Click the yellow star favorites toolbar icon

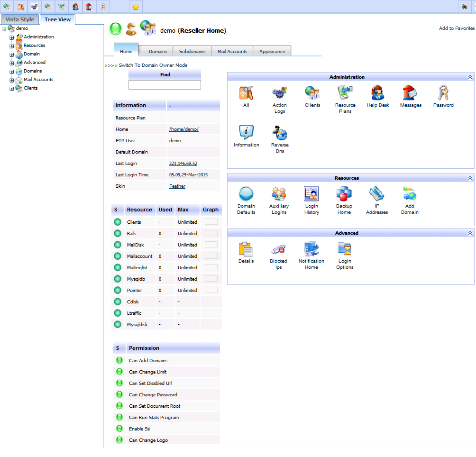click(x=136, y=7)
